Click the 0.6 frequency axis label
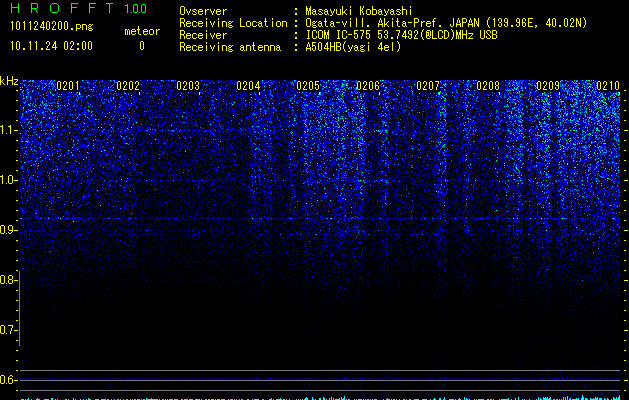The image size is (629, 400). point(7,380)
